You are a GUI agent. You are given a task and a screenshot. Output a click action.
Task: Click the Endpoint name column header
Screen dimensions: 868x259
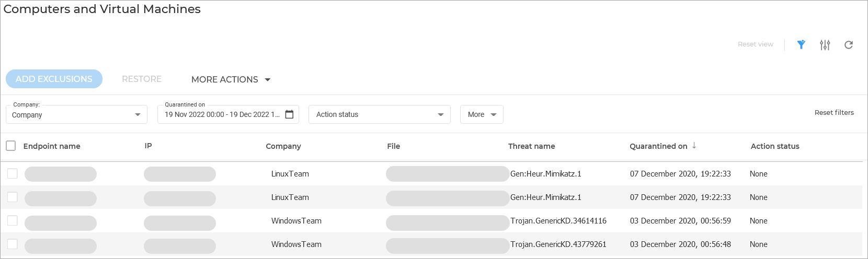point(52,146)
